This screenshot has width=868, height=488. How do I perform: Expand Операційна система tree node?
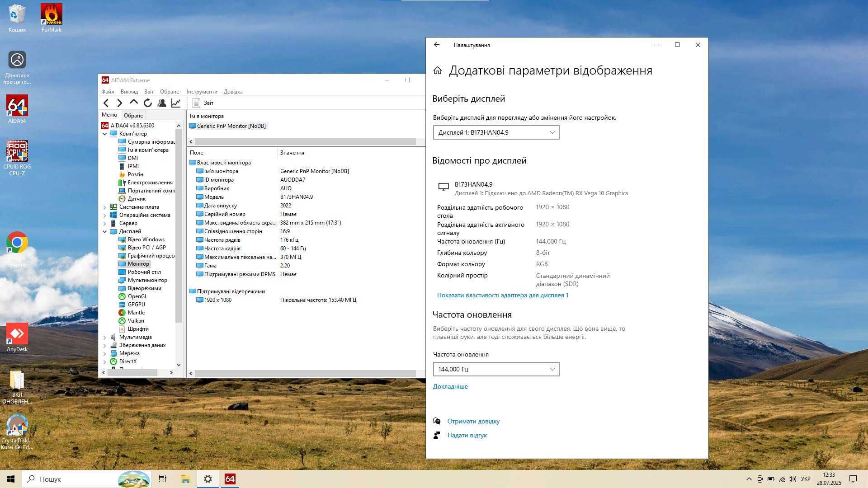click(x=105, y=215)
